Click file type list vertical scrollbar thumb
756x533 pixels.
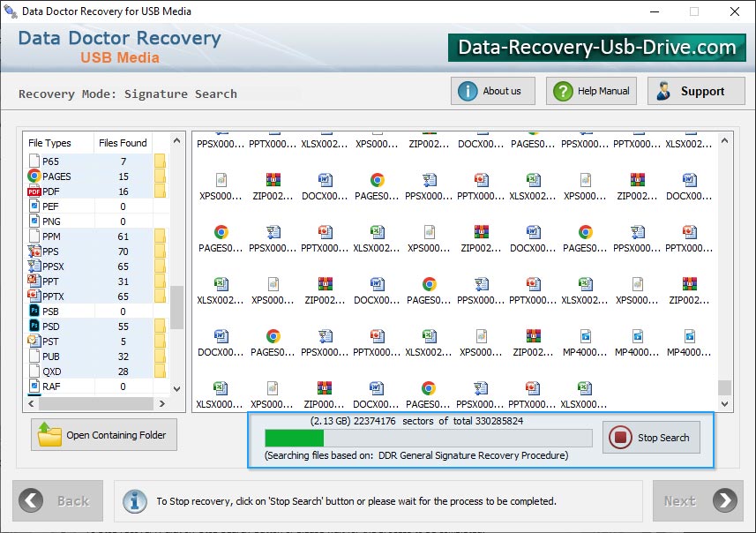pyautogui.click(x=177, y=307)
